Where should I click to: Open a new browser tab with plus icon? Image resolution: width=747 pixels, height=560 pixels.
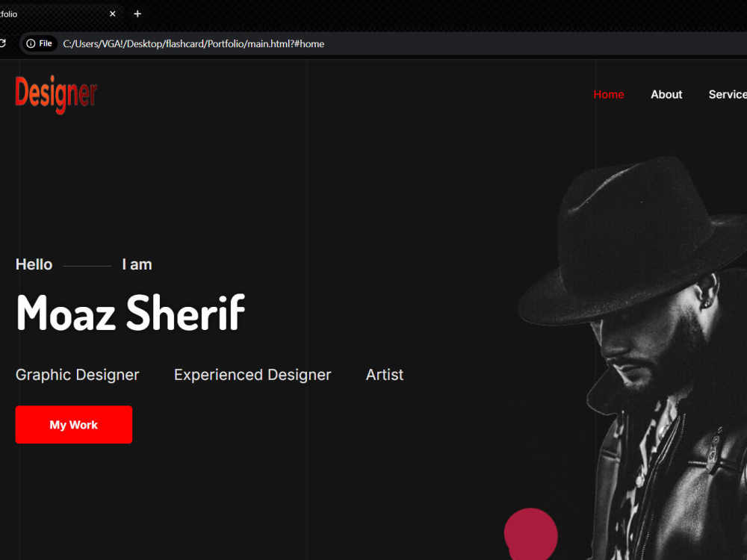point(137,13)
